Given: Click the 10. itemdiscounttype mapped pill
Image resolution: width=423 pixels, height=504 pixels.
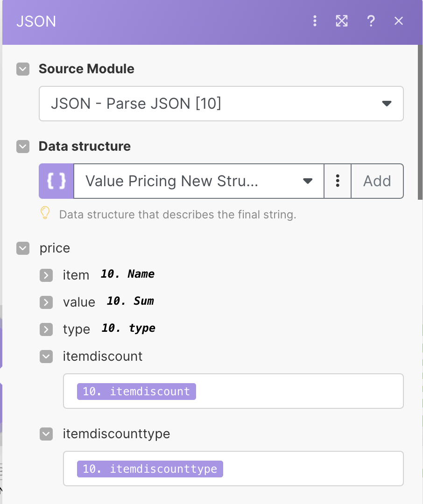Looking at the screenshot, I should 150,469.
